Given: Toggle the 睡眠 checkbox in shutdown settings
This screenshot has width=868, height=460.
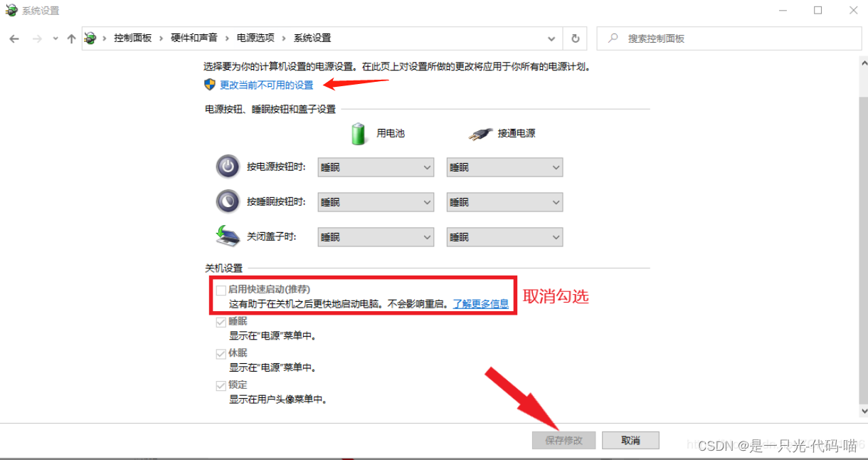Looking at the screenshot, I should pyautogui.click(x=221, y=322).
